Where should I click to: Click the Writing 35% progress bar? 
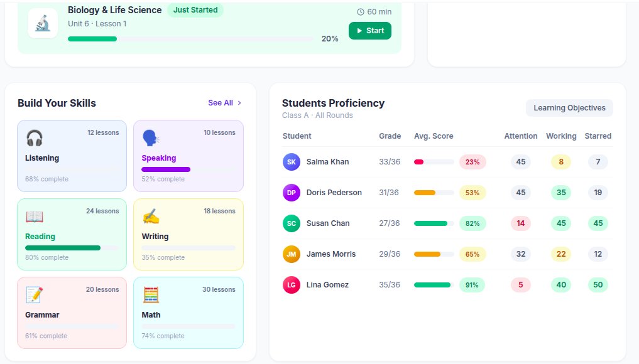pyautogui.click(x=188, y=248)
